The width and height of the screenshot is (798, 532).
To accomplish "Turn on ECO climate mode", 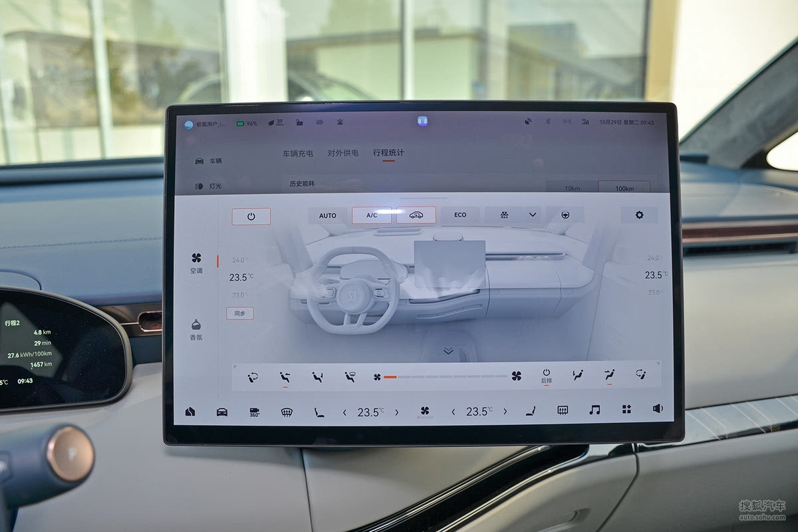I will tap(460, 215).
